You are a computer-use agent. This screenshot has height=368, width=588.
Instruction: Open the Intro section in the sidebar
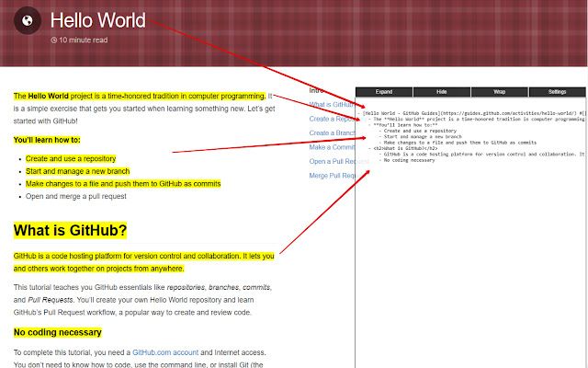coord(315,91)
